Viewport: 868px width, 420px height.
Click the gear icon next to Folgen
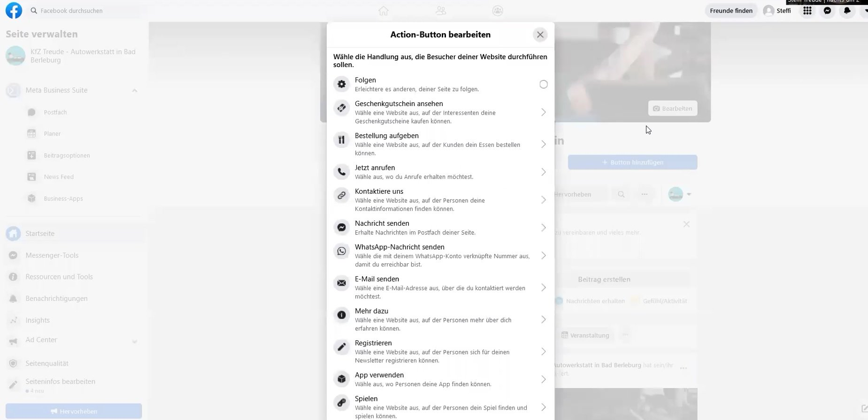click(x=342, y=84)
